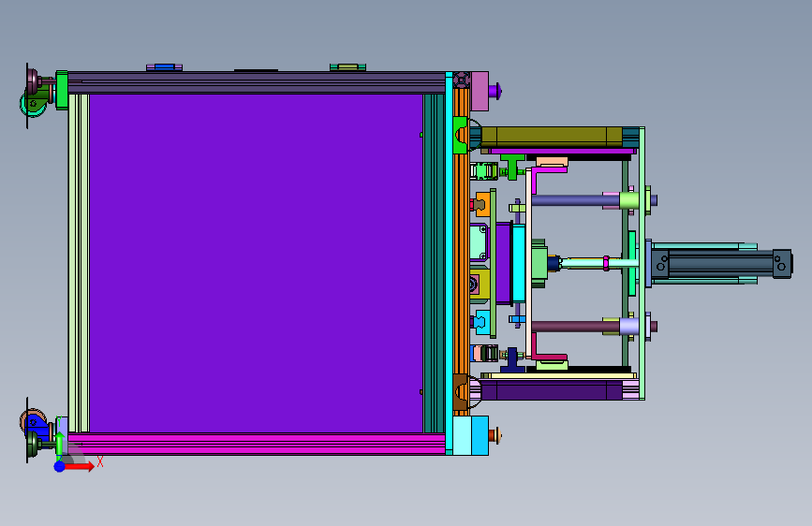Click the red X axis arrow
Screen dimensions: 812x526
tap(80, 467)
